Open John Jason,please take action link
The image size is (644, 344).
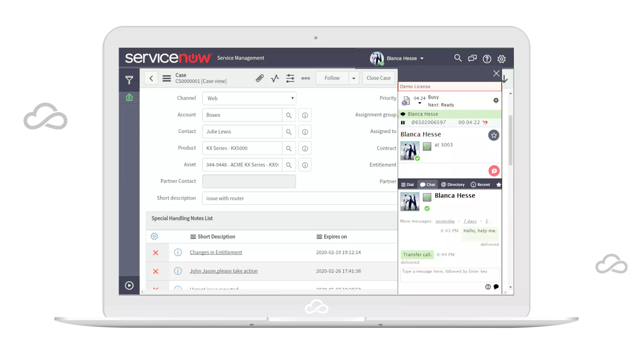click(x=224, y=271)
